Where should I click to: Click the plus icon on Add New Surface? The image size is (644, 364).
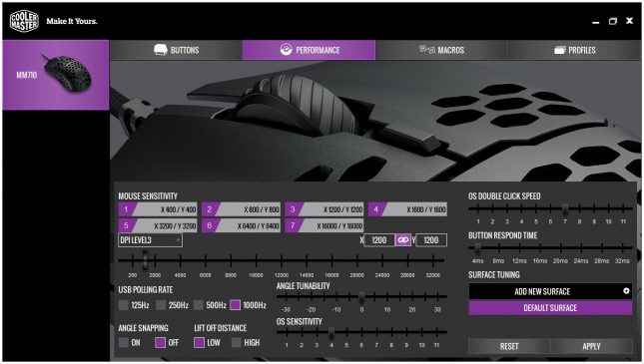[x=626, y=291]
